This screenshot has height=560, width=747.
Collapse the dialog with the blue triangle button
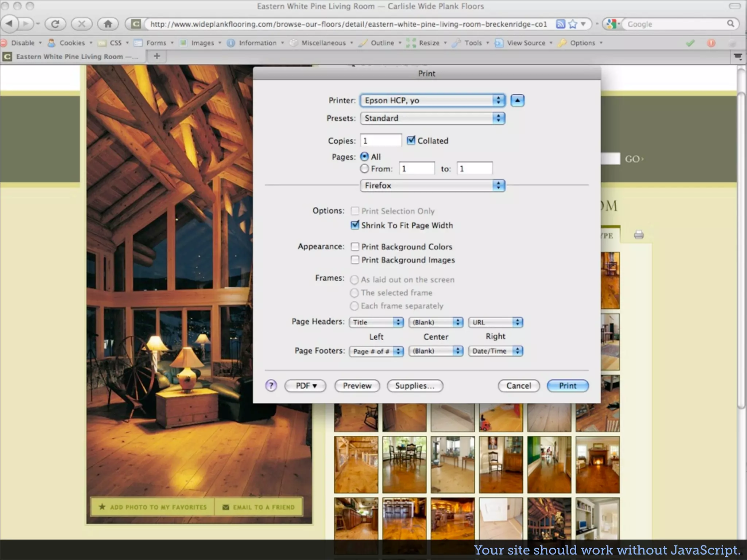click(x=517, y=100)
